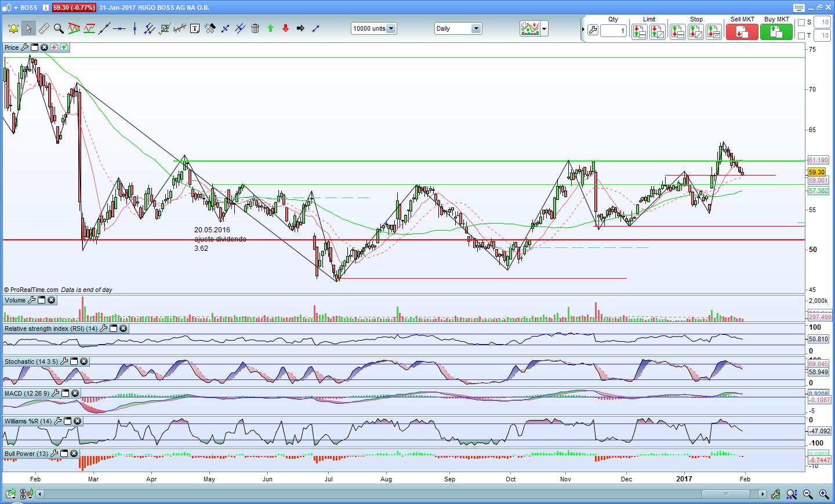Toggle the RSI panel window mode icon
The height and width of the screenshot is (504, 835).
pyautogui.click(x=114, y=328)
